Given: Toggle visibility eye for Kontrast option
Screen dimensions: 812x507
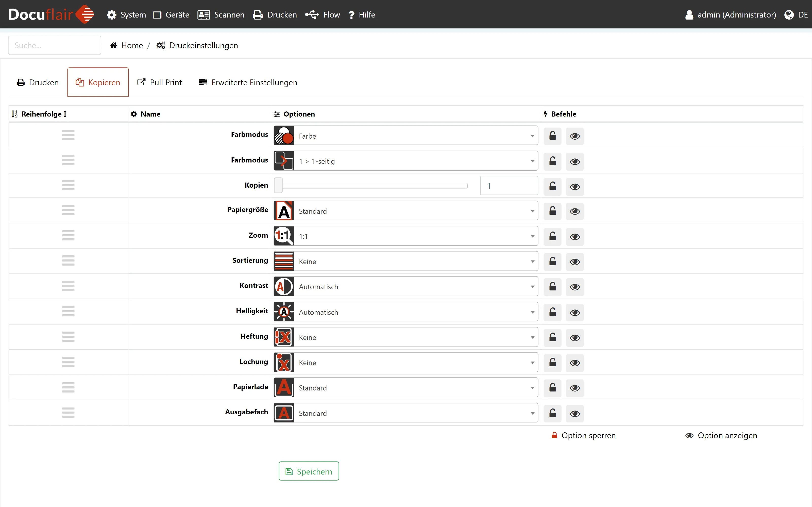Looking at the screenshot, I should (575, 287).
